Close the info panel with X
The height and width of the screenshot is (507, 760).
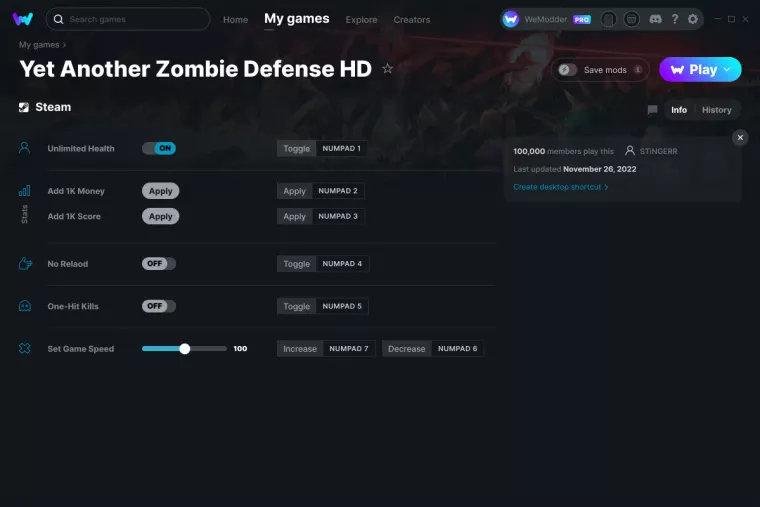740,138
